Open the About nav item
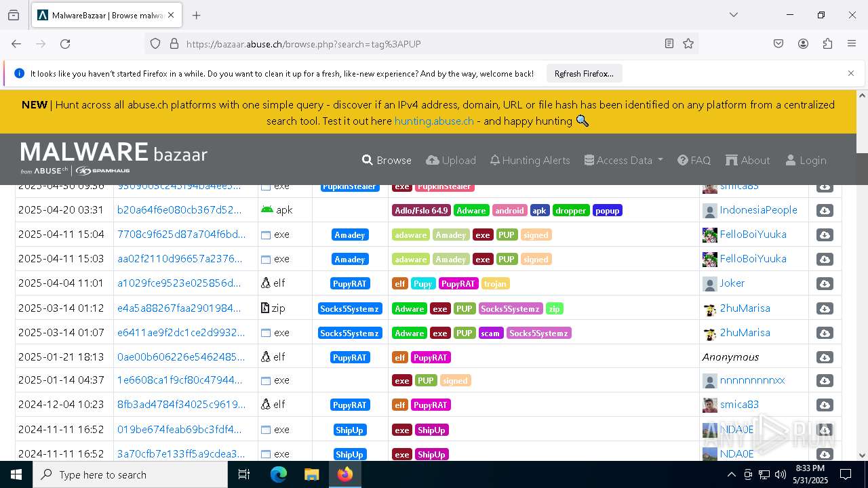The height and width of the screenshot is (488, 868). tap(747, 160)
